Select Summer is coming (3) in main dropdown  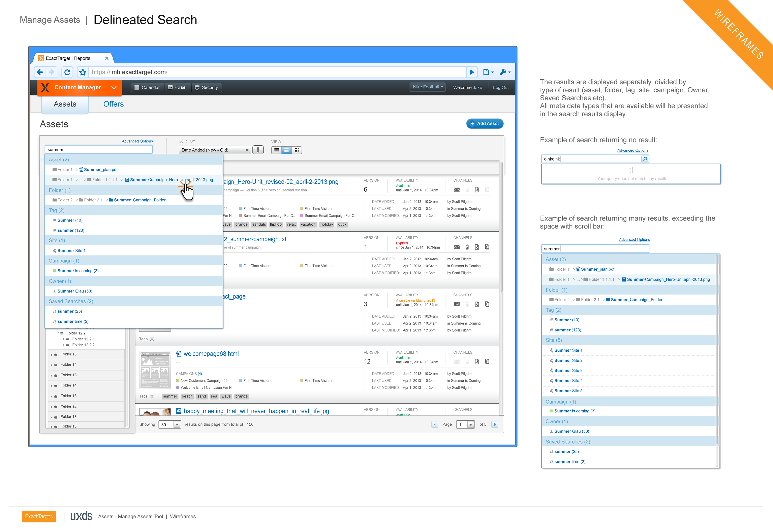[x=78, y=271]
